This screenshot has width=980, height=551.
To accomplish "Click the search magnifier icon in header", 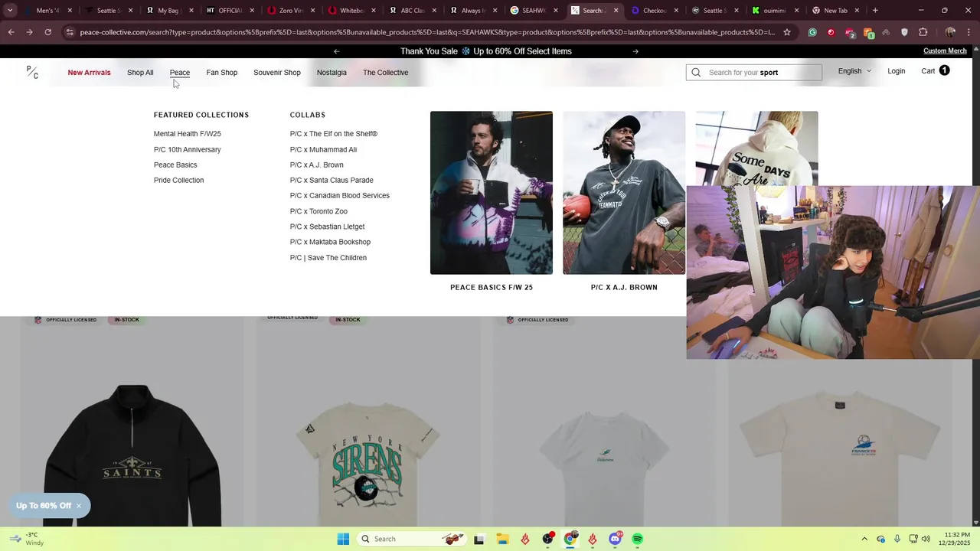I will click(696, 73).
